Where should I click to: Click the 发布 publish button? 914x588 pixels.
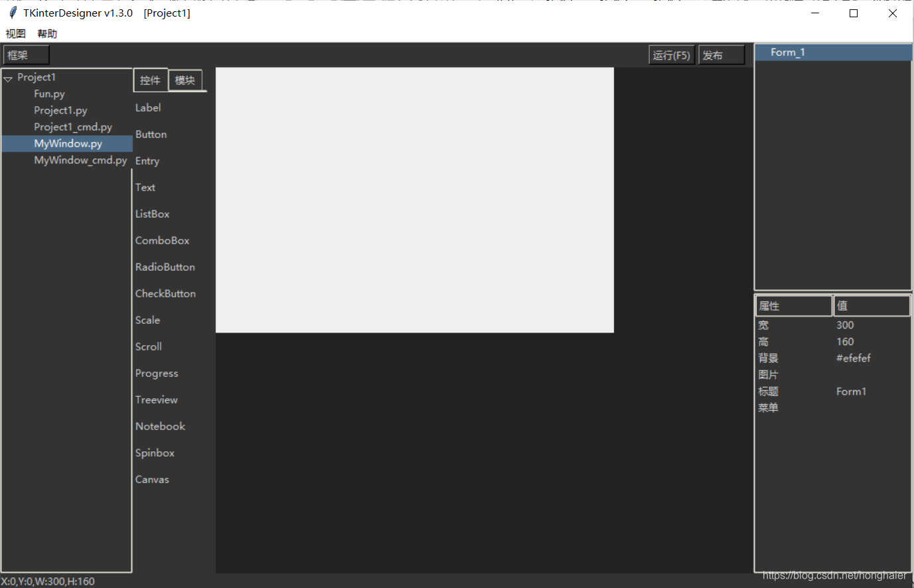[x=722, y=55]
